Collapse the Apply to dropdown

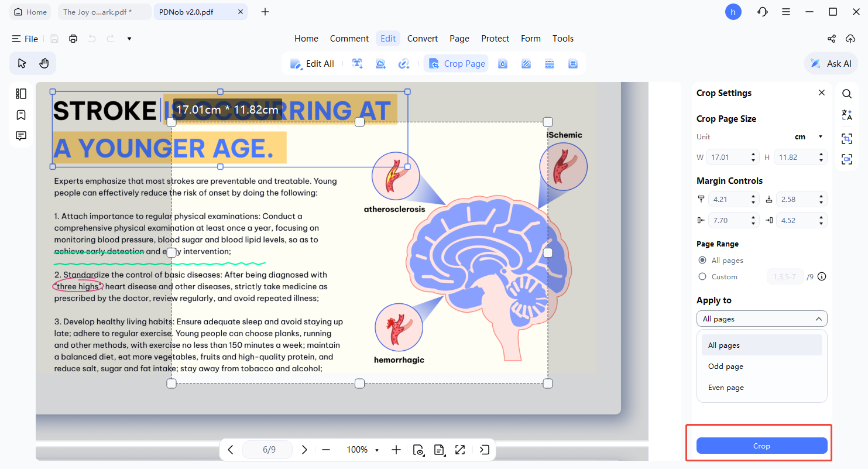point(761,319)
